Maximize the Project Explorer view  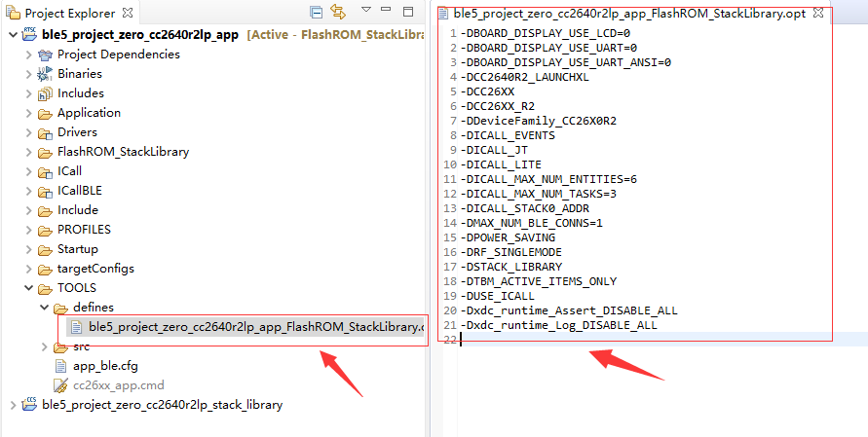[408, 11]
